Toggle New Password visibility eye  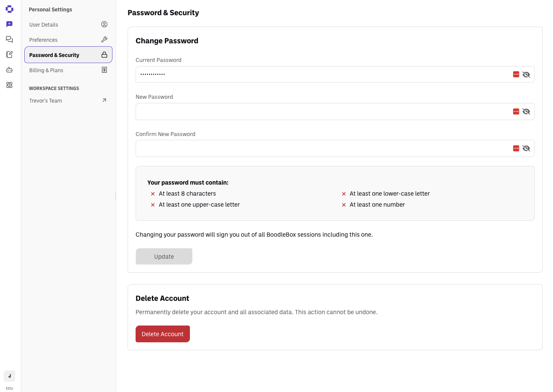(x=526, y=111)
